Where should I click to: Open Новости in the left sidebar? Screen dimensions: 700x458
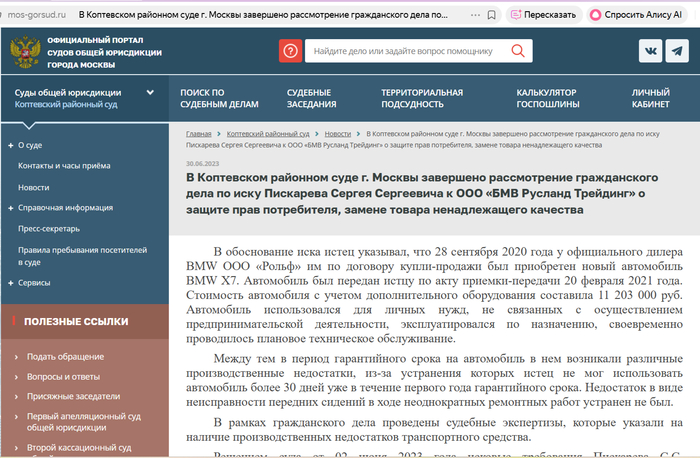[33, 187]
